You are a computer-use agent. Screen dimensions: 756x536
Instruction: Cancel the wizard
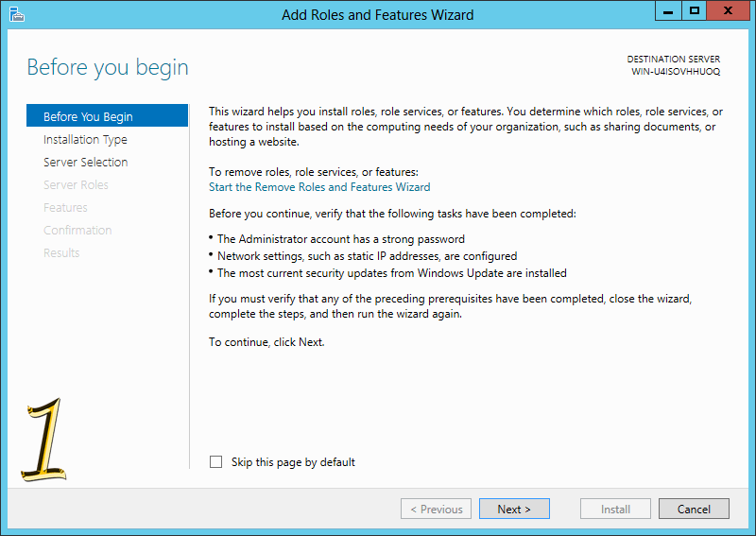coord(694,509)
